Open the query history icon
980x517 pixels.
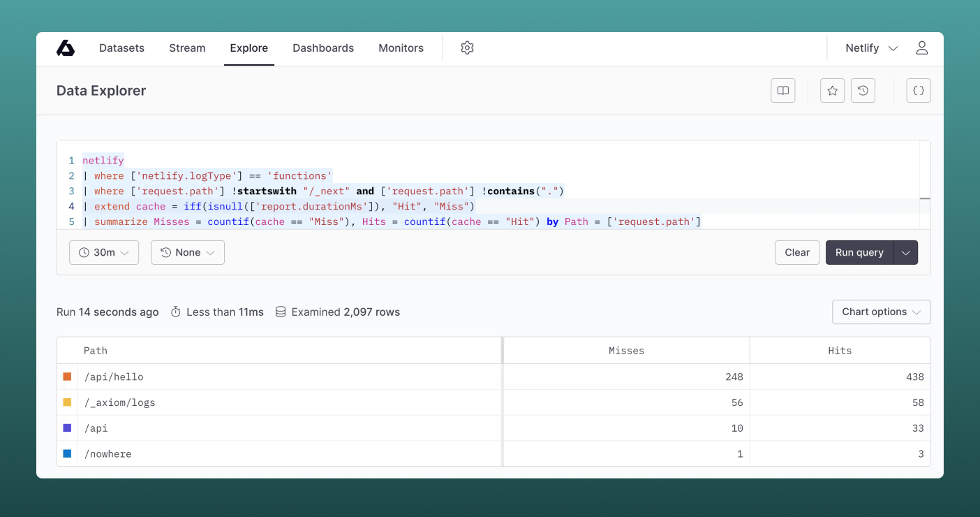pos(863,91)
